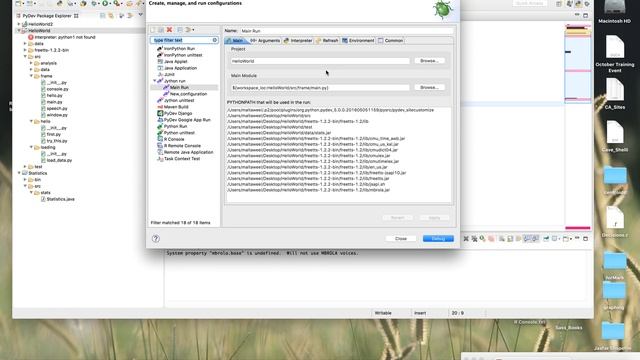Click the Close button
640x360 pixels.
pos(401,238)
